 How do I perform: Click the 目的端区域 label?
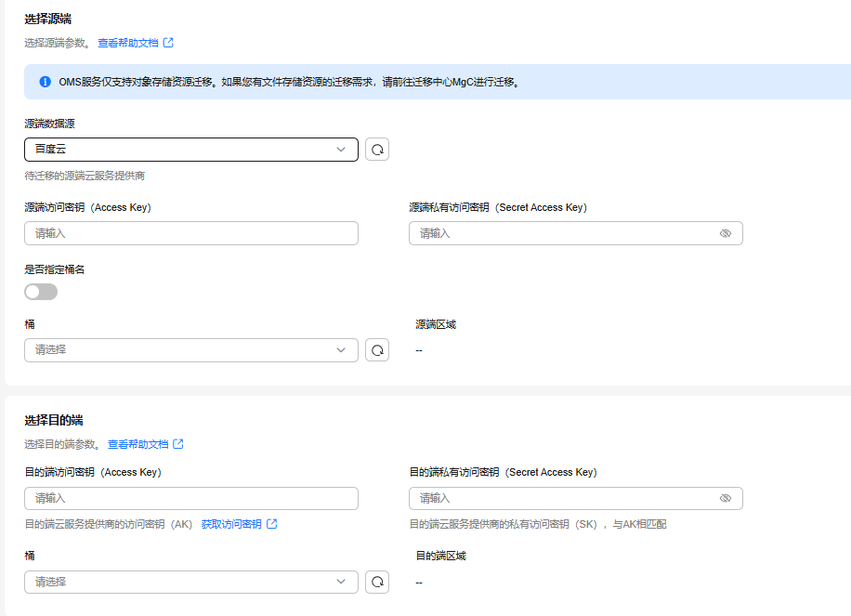pos(440,556)
